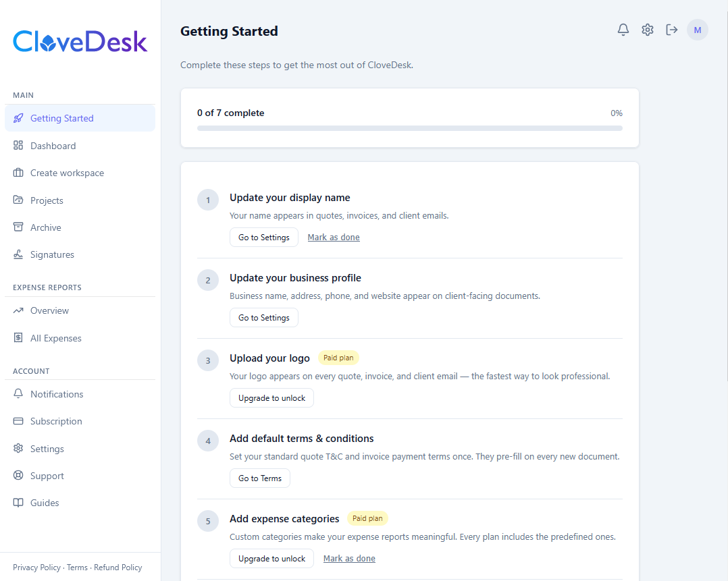This screenshot has width=728, height=581.
Task: Click step number 4 circle
Action: (208, 441)
